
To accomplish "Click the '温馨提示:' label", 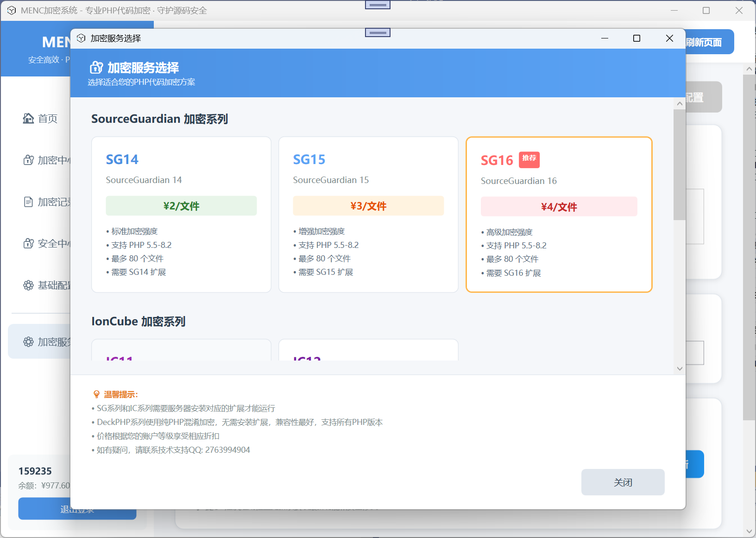I will tap(121, 394).
